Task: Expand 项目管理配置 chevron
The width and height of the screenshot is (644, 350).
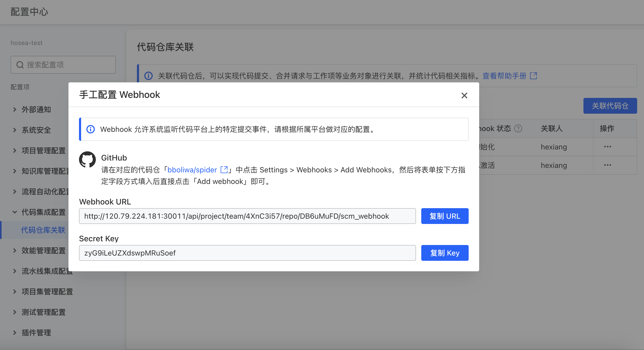Action: coord(15,151)
